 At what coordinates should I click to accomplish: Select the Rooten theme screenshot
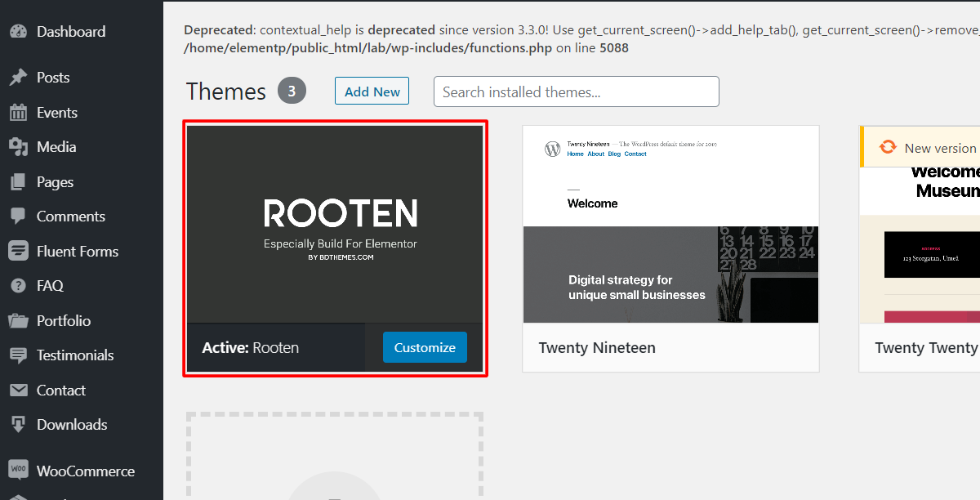tap(335, 225)
